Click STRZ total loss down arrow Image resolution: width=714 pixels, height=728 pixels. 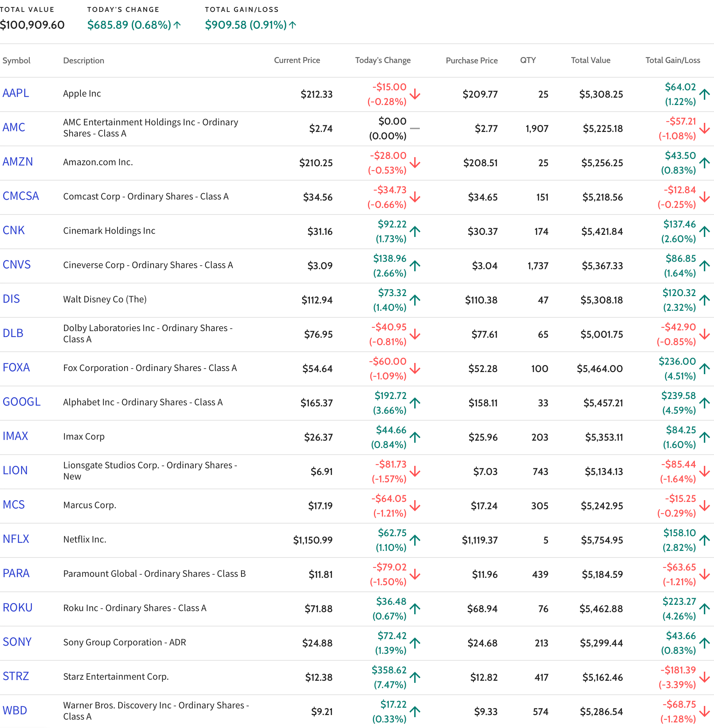pos(705,677)
